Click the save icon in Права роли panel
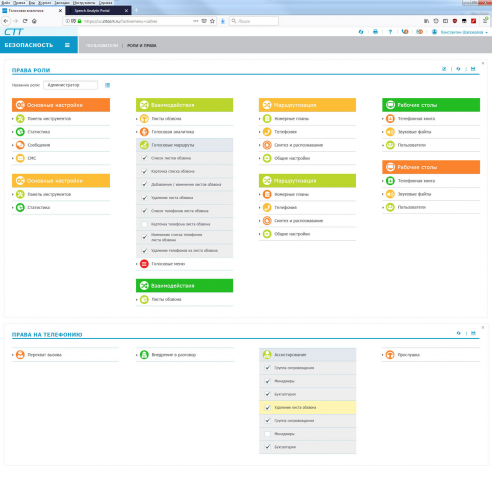 [x=473, y=69]
